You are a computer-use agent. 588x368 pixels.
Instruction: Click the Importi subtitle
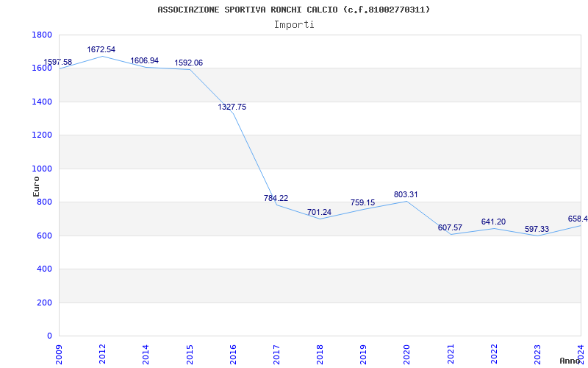[294, 25]
